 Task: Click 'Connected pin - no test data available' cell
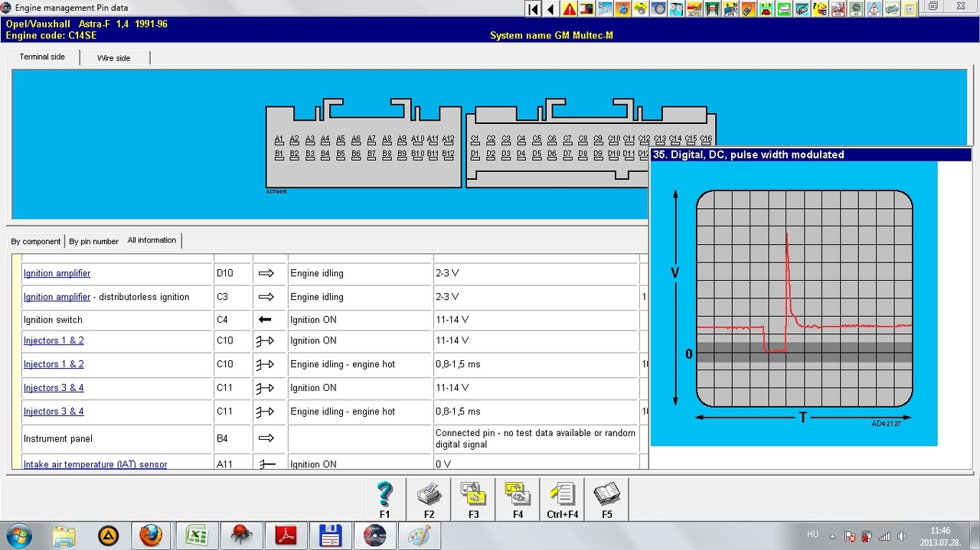[x=536, y=438]
